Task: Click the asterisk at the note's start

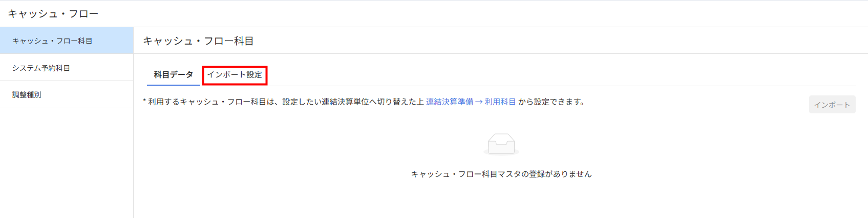Action: [x=145, y=102]
